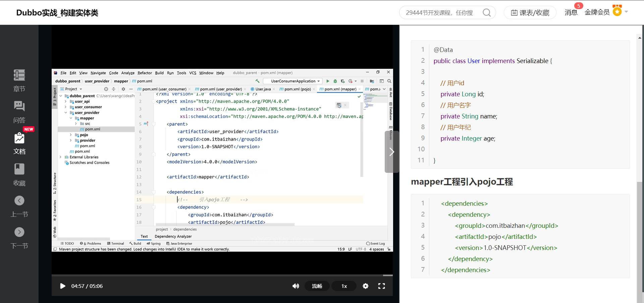Image resolution: width=644 pixels, height=303 pixels.
Task: Open the 流畅 video quality selector
Action: tap(317, 286)
